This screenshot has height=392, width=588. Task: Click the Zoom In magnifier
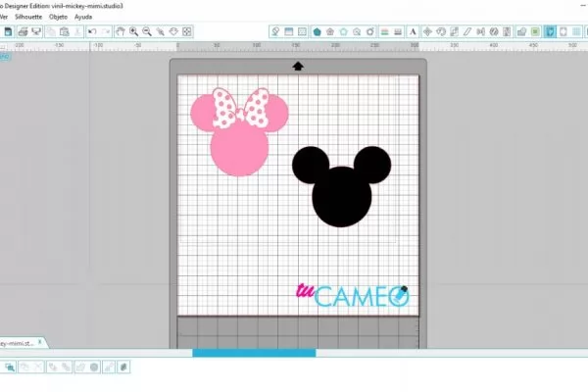(133, 31)
